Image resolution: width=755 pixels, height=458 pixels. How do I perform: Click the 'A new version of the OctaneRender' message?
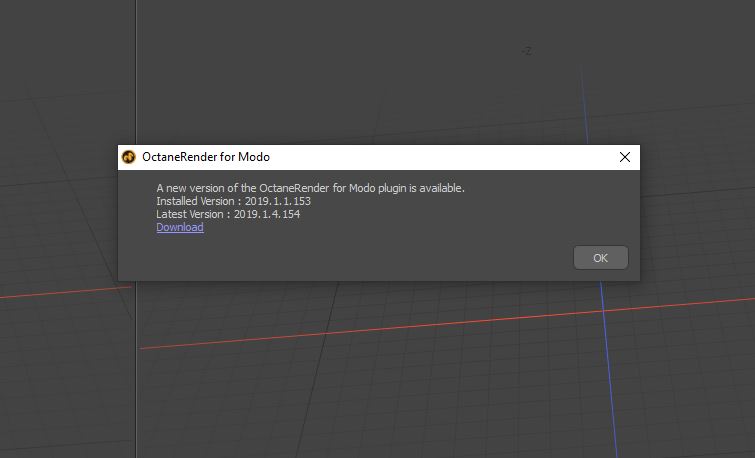(310, 188)
